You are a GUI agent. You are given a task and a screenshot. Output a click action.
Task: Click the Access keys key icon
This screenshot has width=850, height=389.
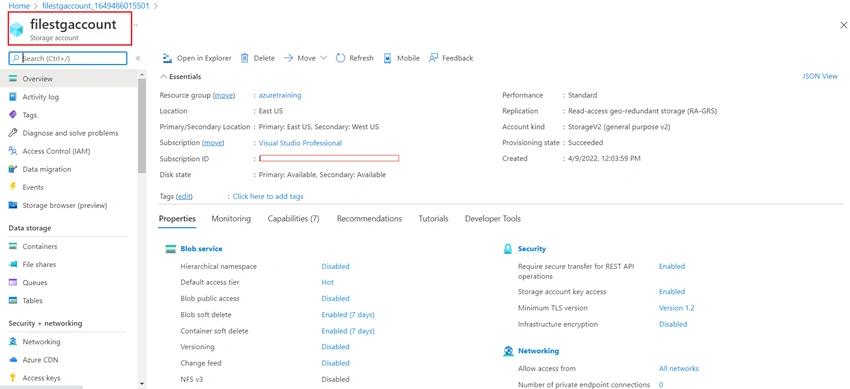click(12, 378)
